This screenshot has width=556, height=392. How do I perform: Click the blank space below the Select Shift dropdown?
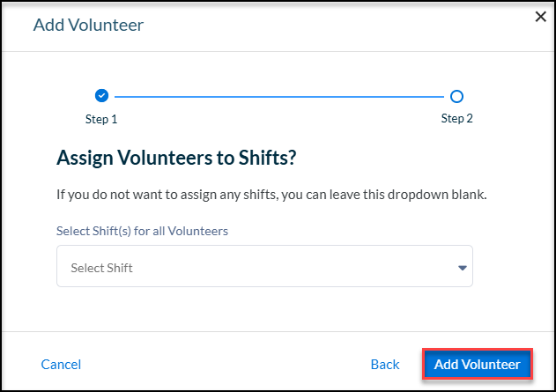coord(264,309)
